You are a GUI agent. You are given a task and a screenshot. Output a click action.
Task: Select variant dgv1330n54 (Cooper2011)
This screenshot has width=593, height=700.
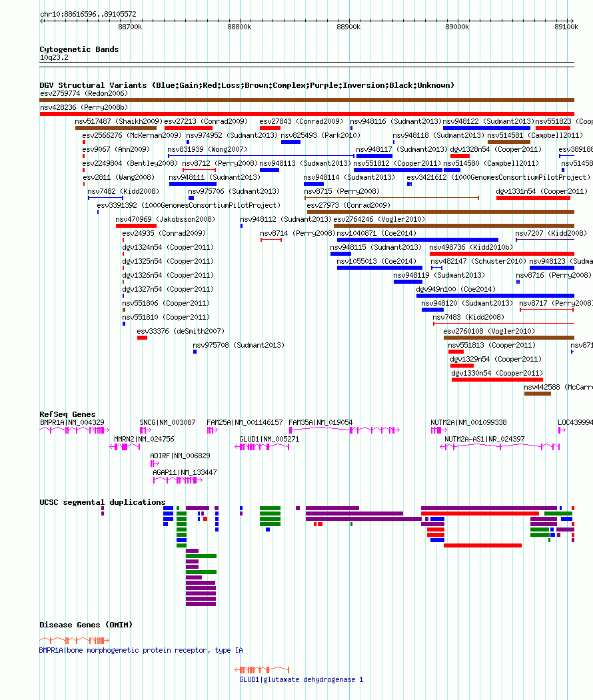coord(497,373)
